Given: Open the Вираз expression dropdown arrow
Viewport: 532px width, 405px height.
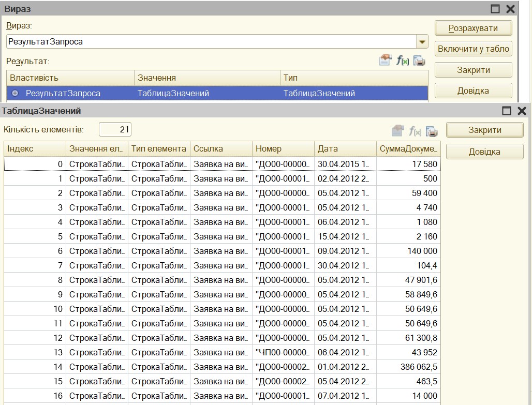Looking at the screenshot, I should pyautogui.click(x=422, y=42).
